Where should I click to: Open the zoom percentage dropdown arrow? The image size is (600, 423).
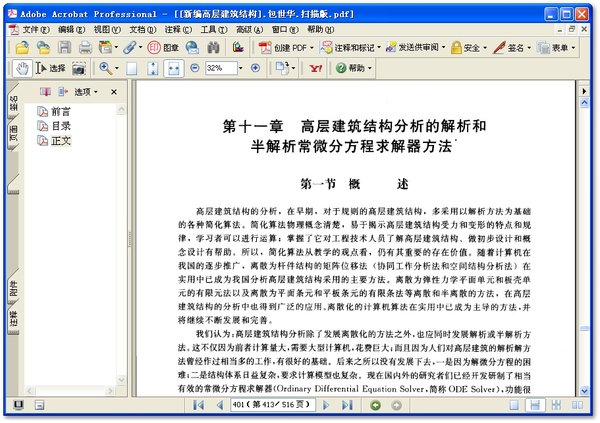(241, 69)
